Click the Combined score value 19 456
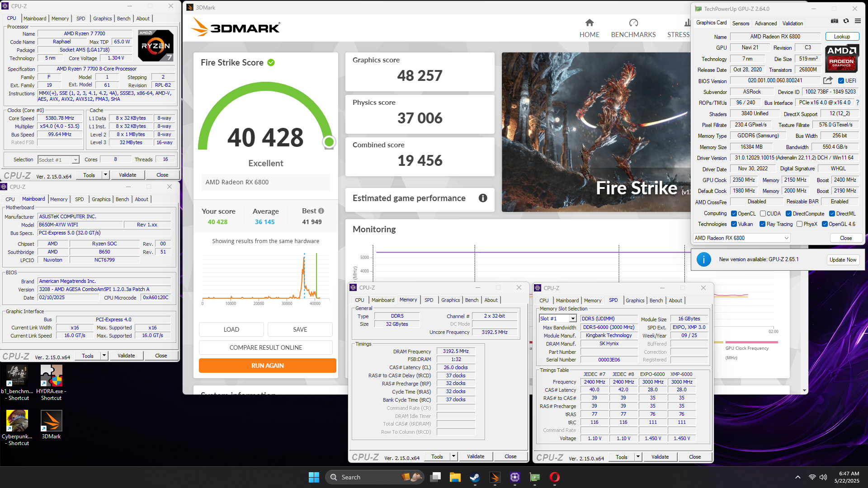This screenshot has height=488, width=868. pos(420,161)
